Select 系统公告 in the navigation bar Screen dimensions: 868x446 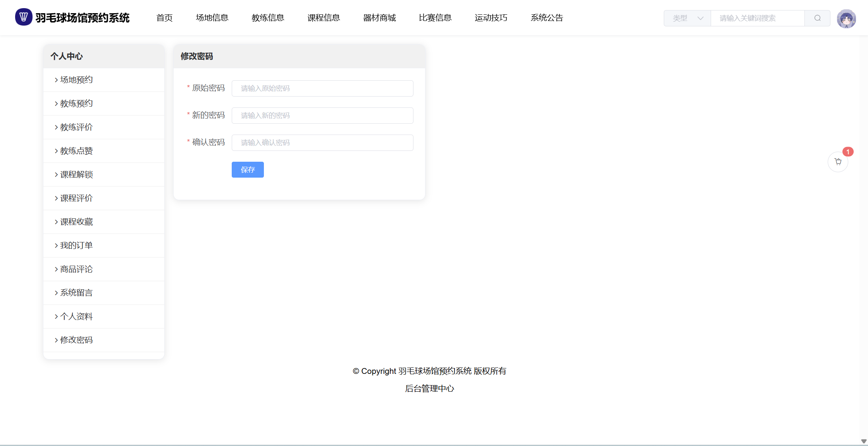point(546,18)
